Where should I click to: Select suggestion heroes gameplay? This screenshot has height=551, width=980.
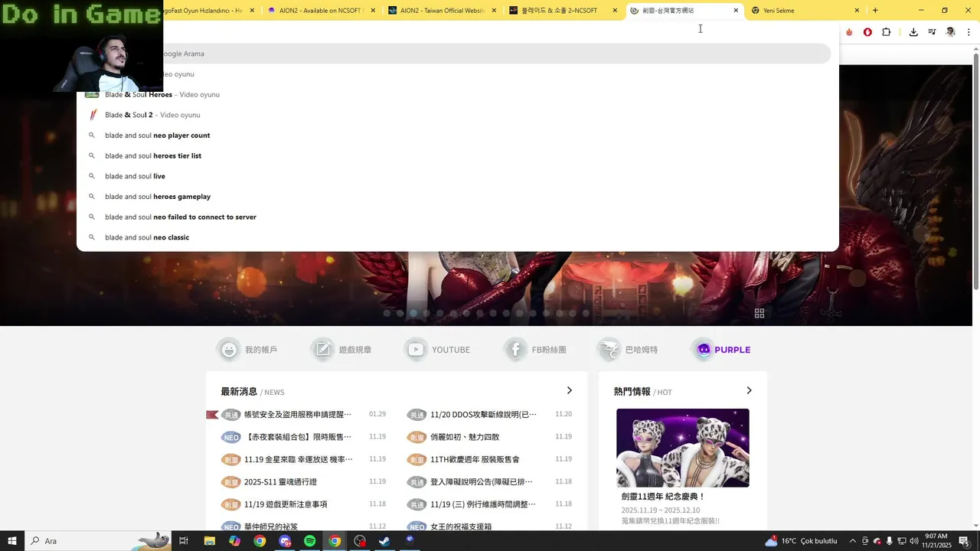coord(458,197)
